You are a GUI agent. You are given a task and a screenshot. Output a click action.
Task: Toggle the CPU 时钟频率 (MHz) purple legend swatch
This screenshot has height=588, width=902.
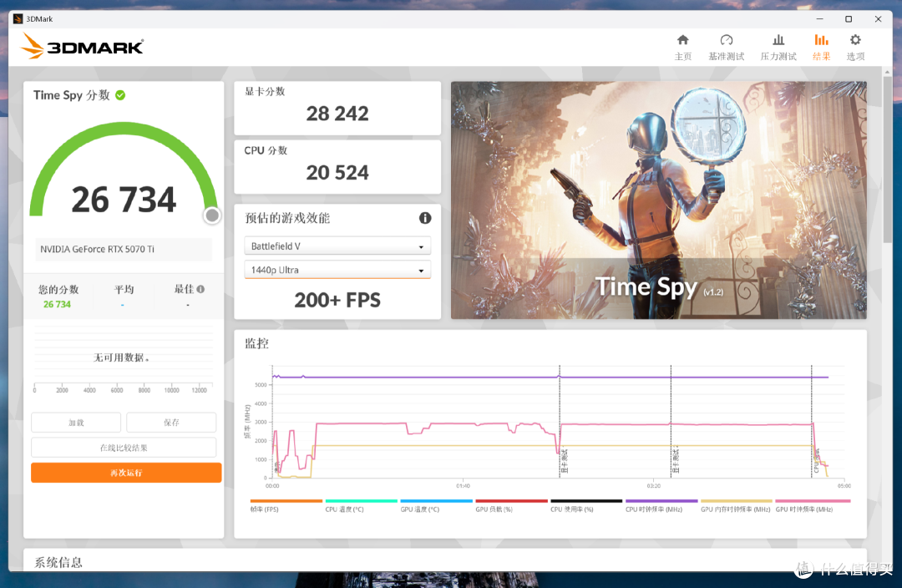tap(661, 501)
